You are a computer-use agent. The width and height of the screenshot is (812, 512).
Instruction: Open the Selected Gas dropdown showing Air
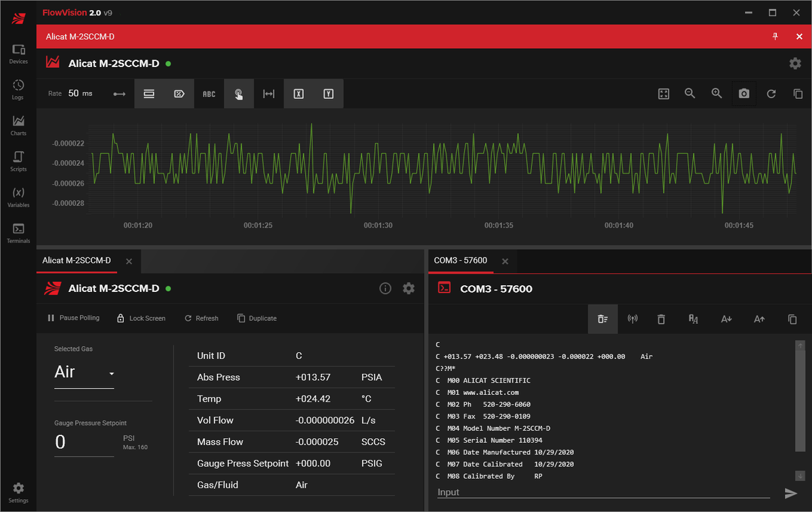coord(84,373)
